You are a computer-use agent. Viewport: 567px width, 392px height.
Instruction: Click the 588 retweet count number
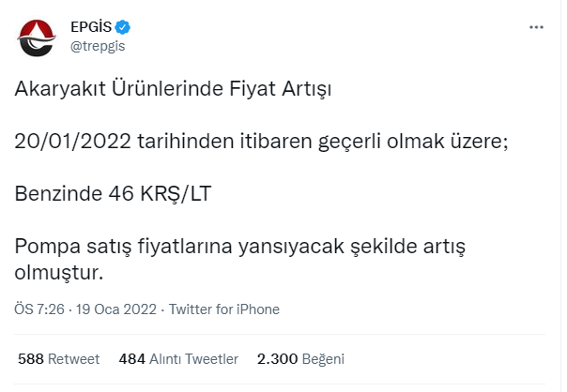click(x=31, y=358)
